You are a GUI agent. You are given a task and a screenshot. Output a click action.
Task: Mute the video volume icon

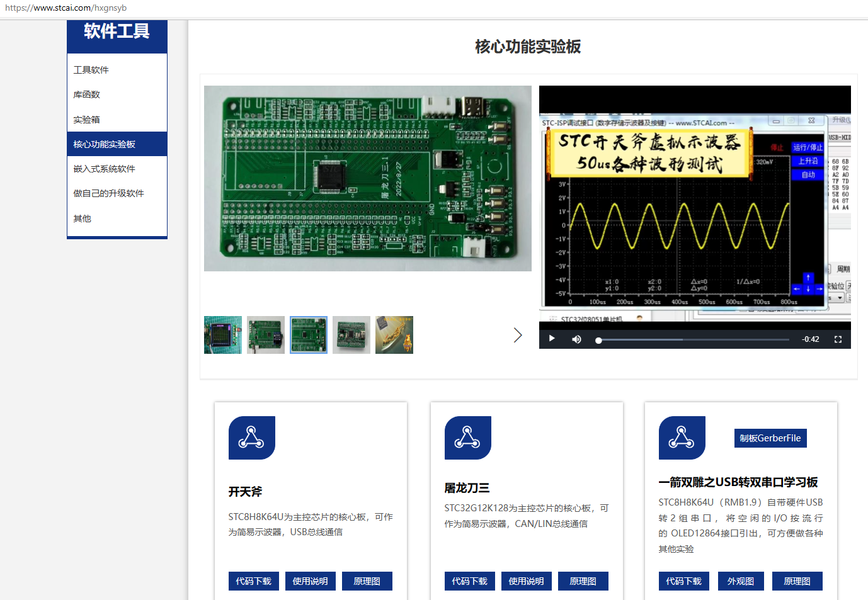point(576,339)
